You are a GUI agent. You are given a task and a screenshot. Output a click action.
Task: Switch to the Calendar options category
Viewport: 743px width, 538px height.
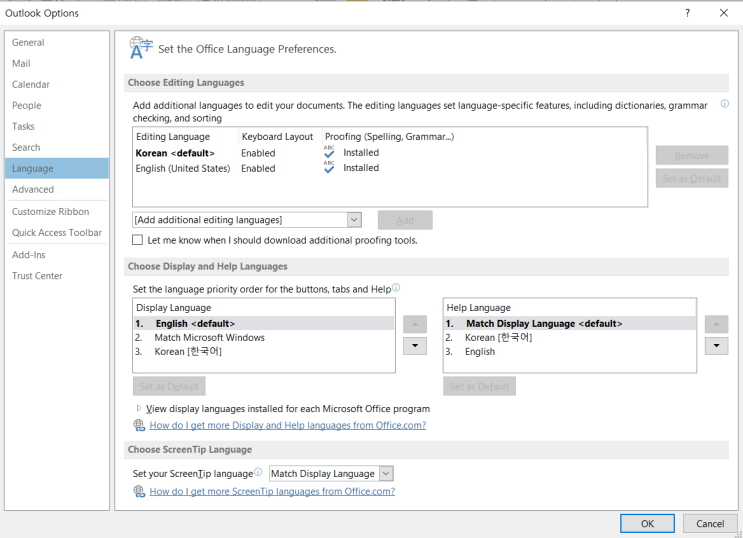pyautogui.click(x=57, y=84)
